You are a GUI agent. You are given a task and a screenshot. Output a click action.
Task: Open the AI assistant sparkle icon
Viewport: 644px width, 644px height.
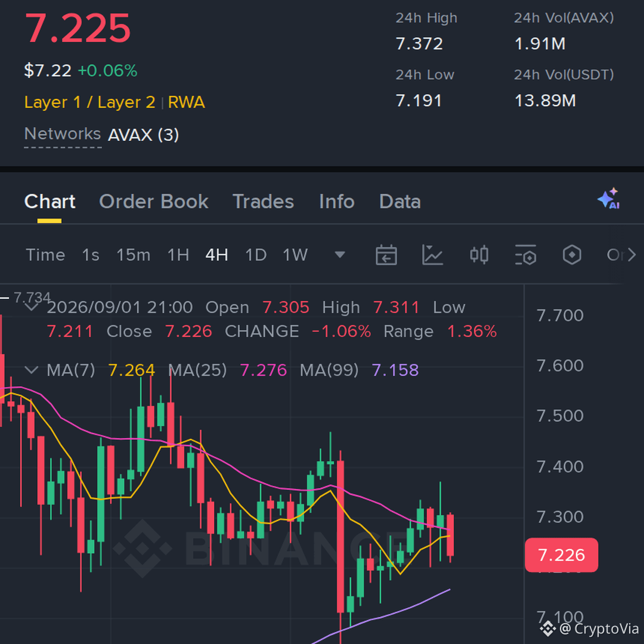609,199
